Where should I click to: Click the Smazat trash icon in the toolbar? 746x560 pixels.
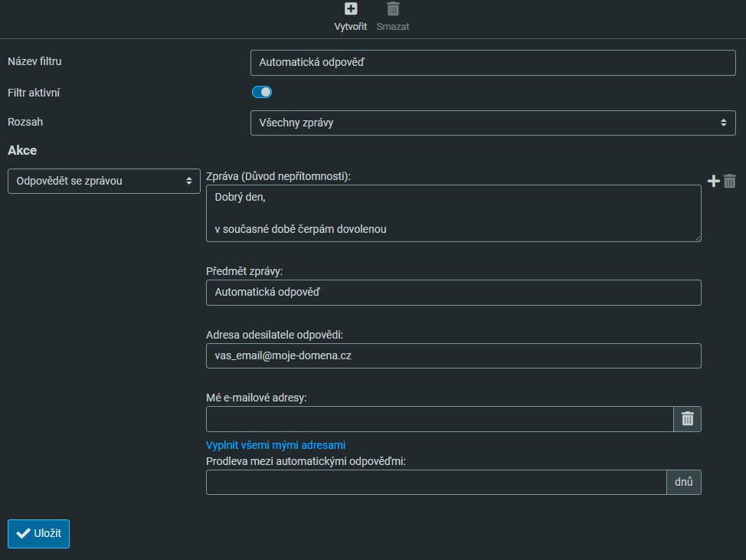[x=393, y=9]
